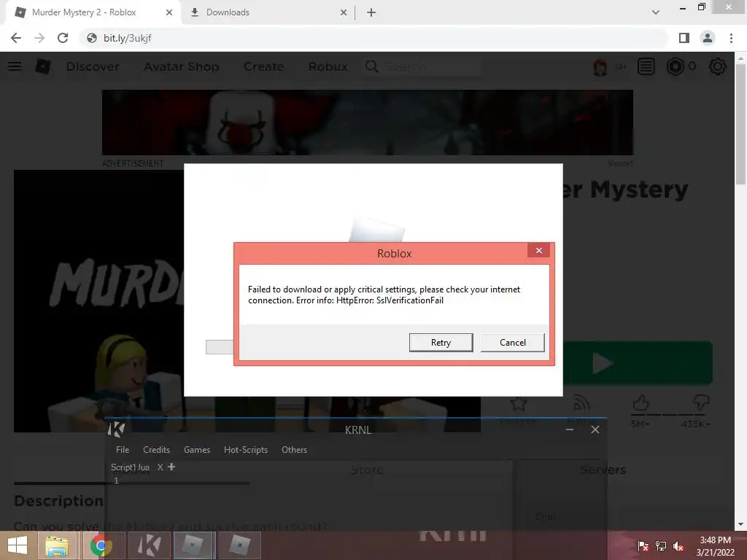The height and width of the screenshot is (560, 747).
Task: Open Robux on Roblox navbar
Action: coord(328,66)
